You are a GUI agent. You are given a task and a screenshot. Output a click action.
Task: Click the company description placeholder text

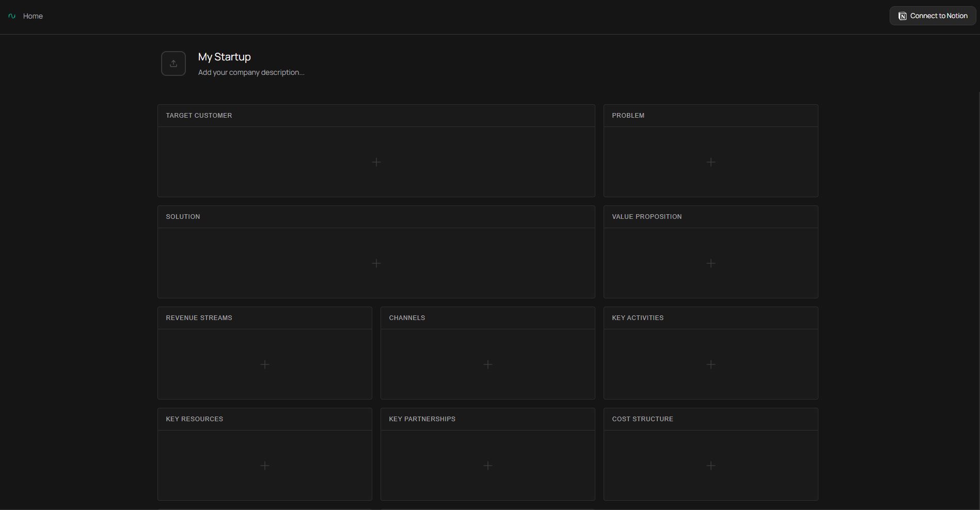251,72
